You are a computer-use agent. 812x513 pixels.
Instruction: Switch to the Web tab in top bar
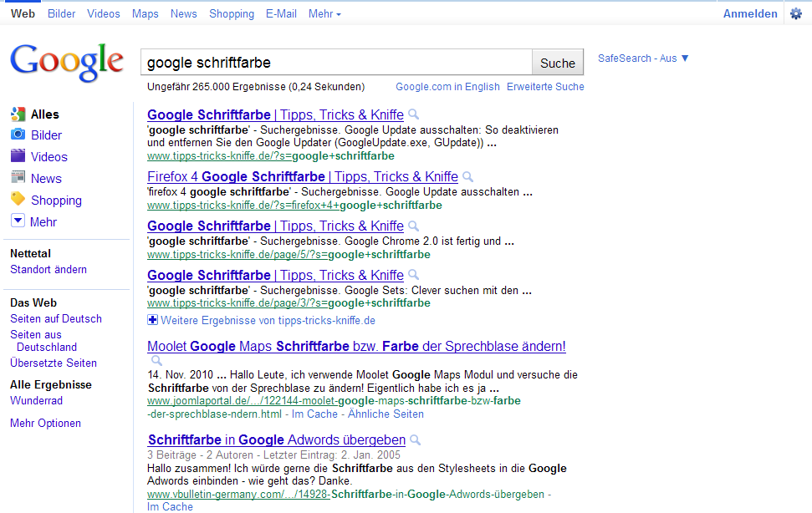point(23,14)
